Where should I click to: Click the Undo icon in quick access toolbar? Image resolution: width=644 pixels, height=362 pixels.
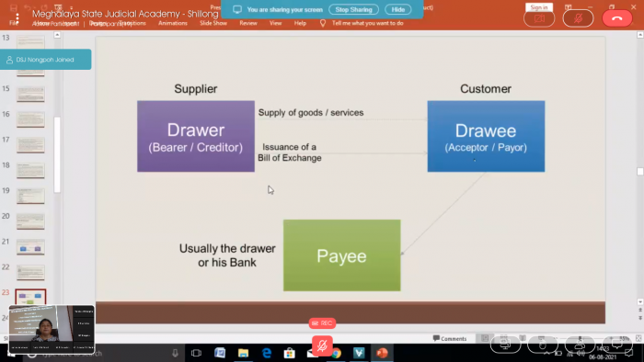(28, 7)
